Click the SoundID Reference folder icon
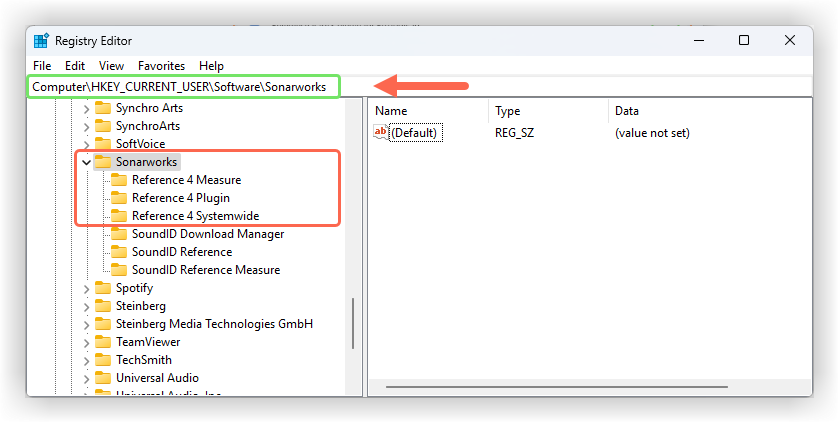This screenshot has height=423, width=839. pyautogui.click(x=119, y=252)
